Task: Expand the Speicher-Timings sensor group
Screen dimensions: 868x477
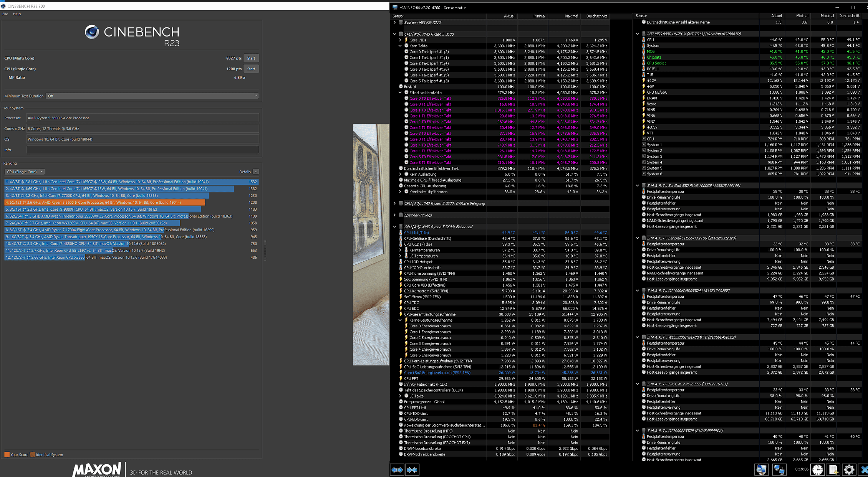Action: click(x=394, y=215)
